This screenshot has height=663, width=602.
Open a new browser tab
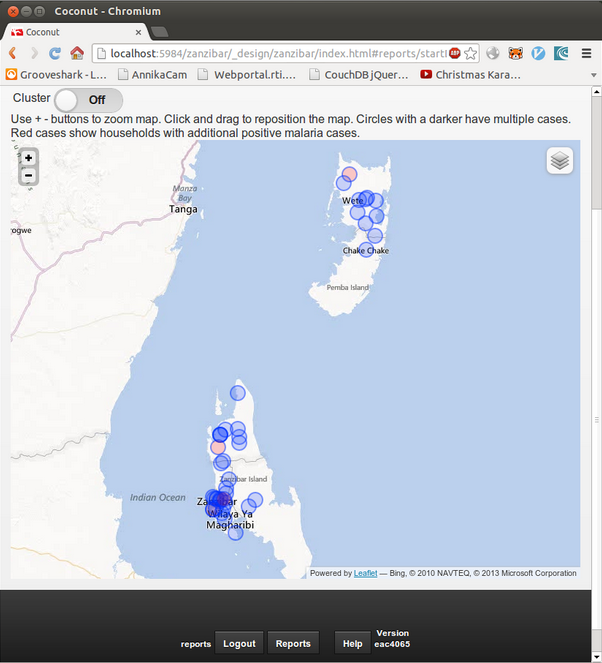159,32
